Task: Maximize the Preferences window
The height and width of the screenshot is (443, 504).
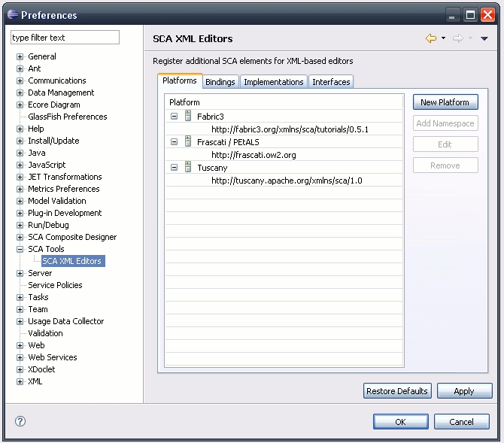Action: click(471, 15)
